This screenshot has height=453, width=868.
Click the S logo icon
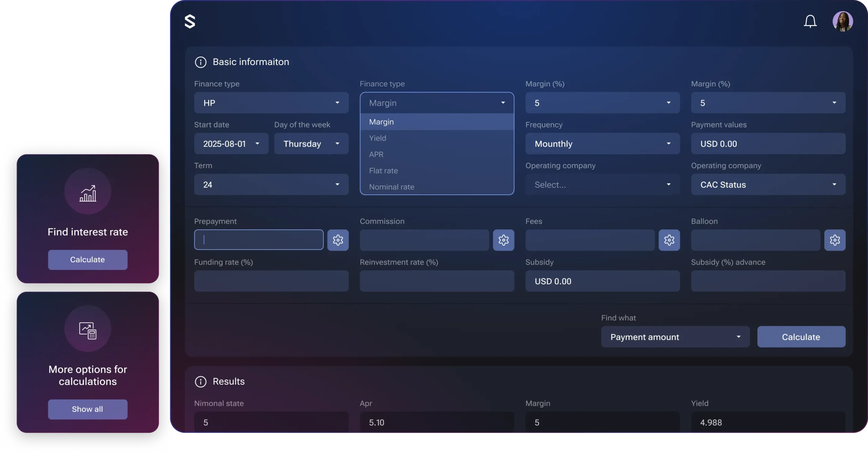(190, 21)
